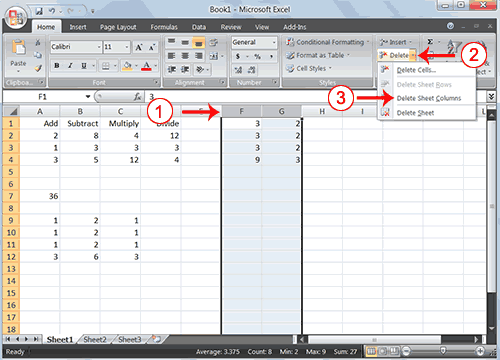Decrease decimal places
Image resolution: width=500 pixels, height=360 pixels.
(252, 70)
